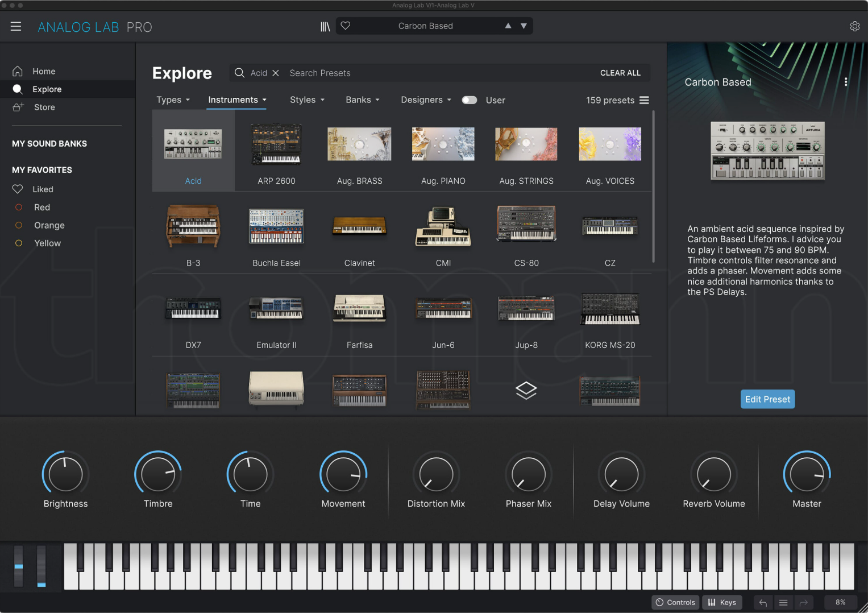This screenshot has height=613, width=868.
Task: Toggle the User presets switch
Action: tap(470, 100)
